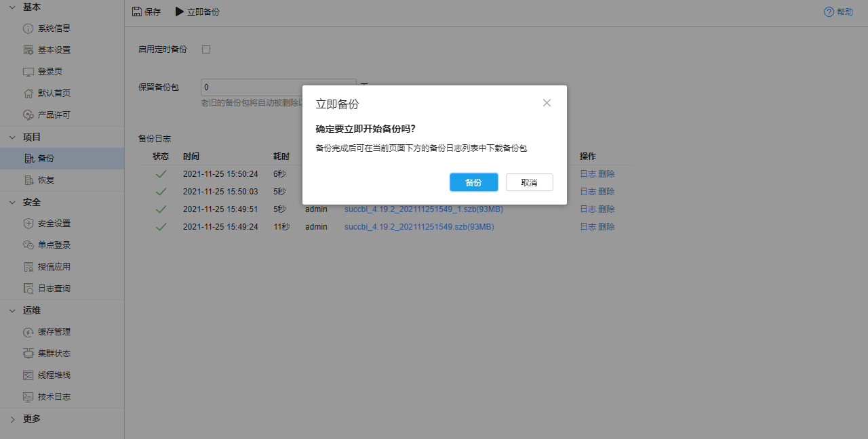Click the save disk icon in toolbar
The image size is (868, 439).
137,12
